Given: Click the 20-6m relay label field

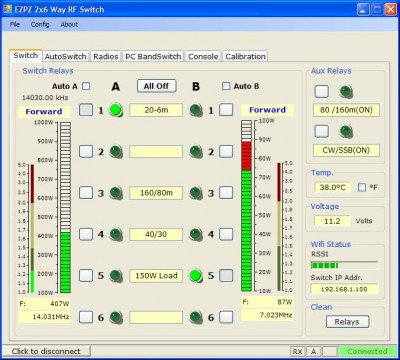Looking at the screenshot, I should tap(156, 110).
